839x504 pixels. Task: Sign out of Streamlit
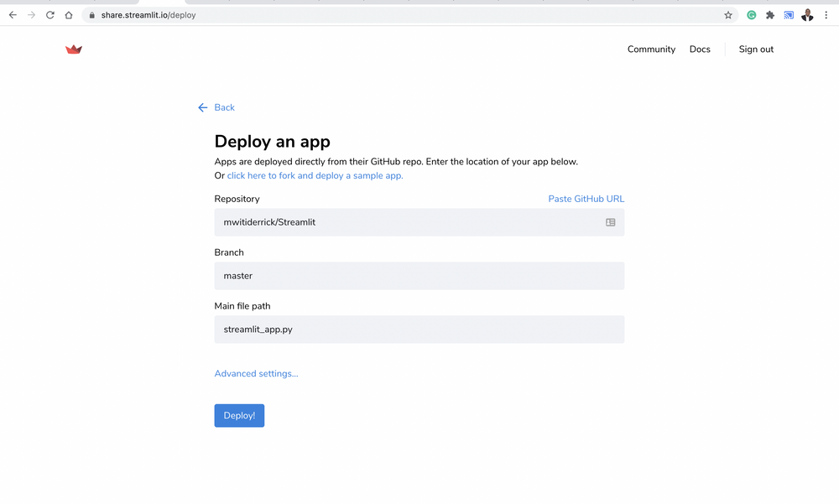point(755,49)
